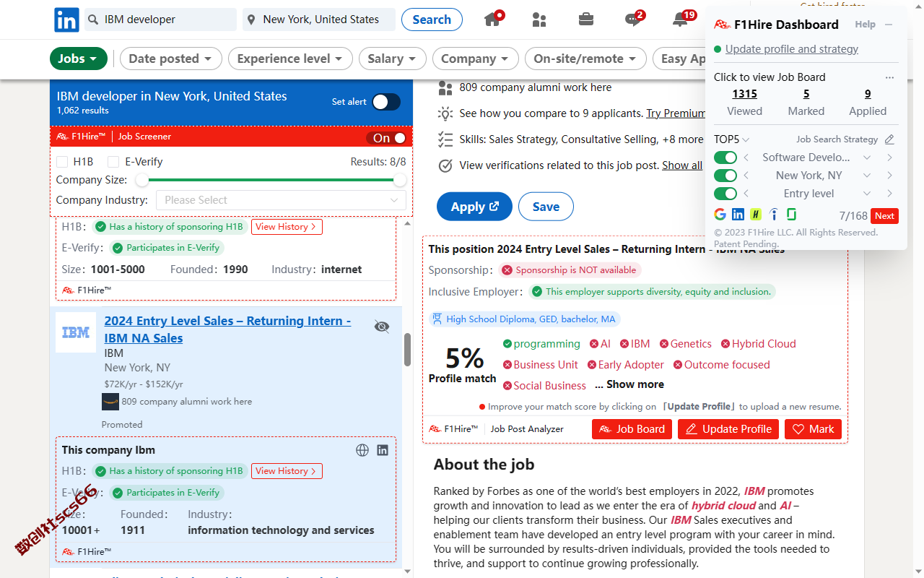The height and width of the screenshot is (578, 924).
Task: Open the Company Industry Please Select dropdown
Action: pos(281,200)
